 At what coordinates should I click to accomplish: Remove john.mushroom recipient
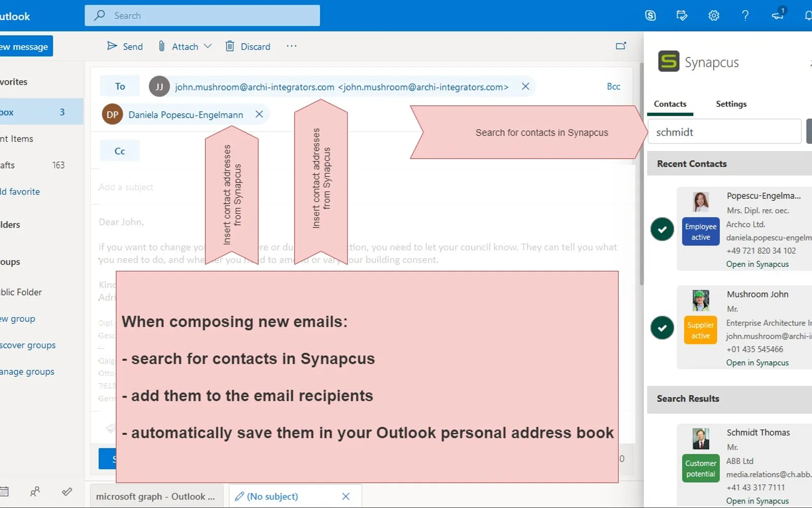pos(525,86)
